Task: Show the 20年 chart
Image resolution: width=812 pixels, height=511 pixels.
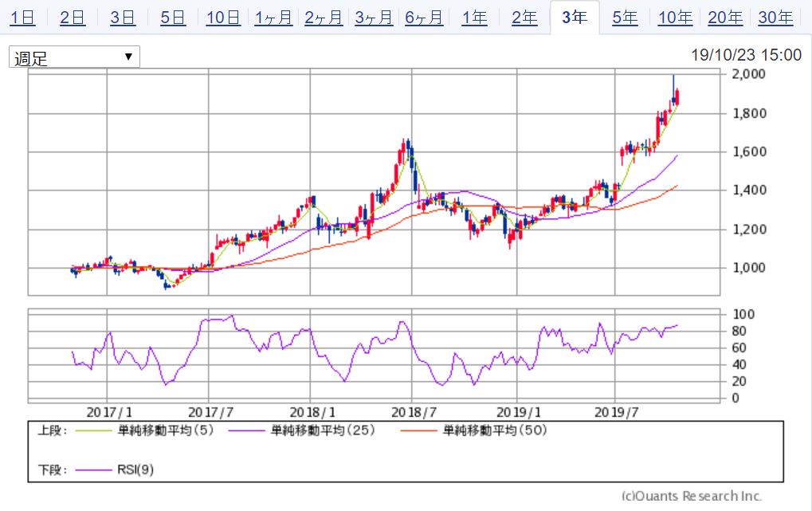Action: [x=725, y=18]
